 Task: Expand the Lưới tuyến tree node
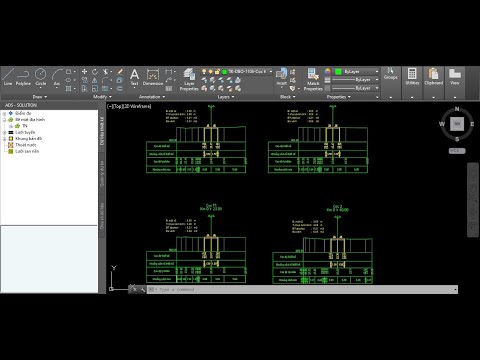pyautogui.click(x=4, y=132)
